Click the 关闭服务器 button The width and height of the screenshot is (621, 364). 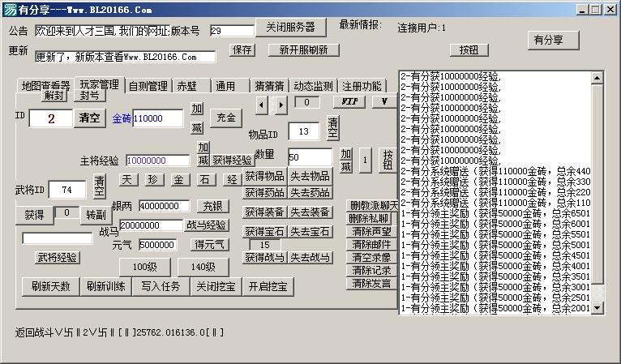[291, 28]
